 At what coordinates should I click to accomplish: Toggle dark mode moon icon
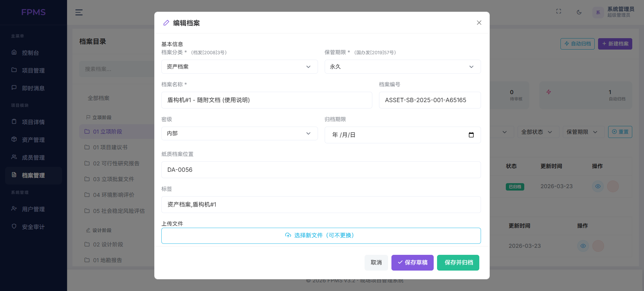point(579,12)
